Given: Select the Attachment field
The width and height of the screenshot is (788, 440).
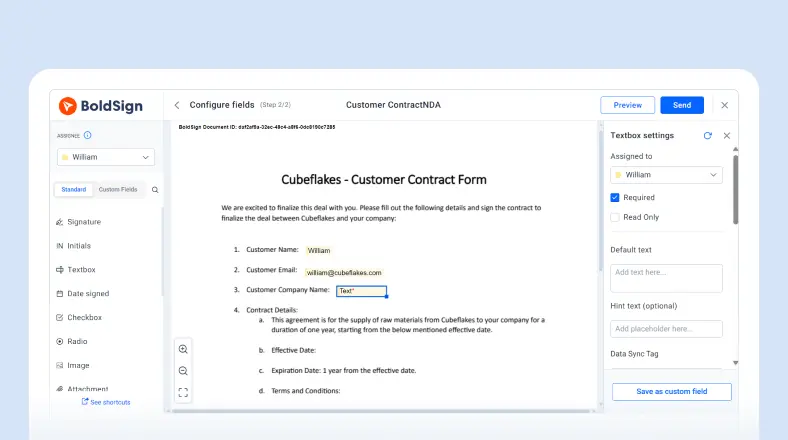Looking at the screenshot, I should 82,389.
